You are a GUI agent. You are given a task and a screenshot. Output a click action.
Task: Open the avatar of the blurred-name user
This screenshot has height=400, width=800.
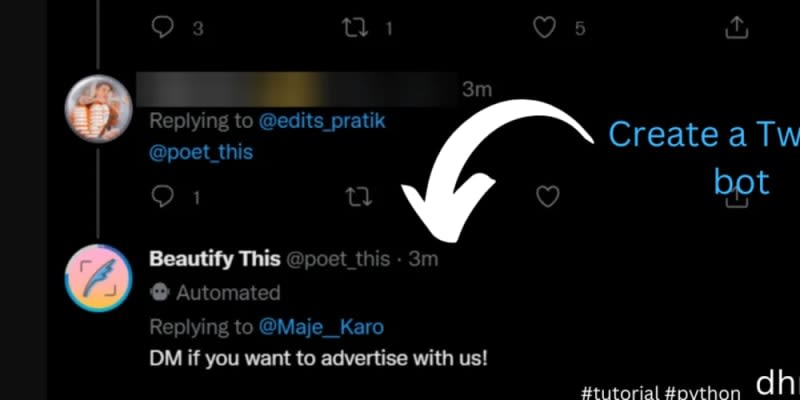(x=98, y=108)
